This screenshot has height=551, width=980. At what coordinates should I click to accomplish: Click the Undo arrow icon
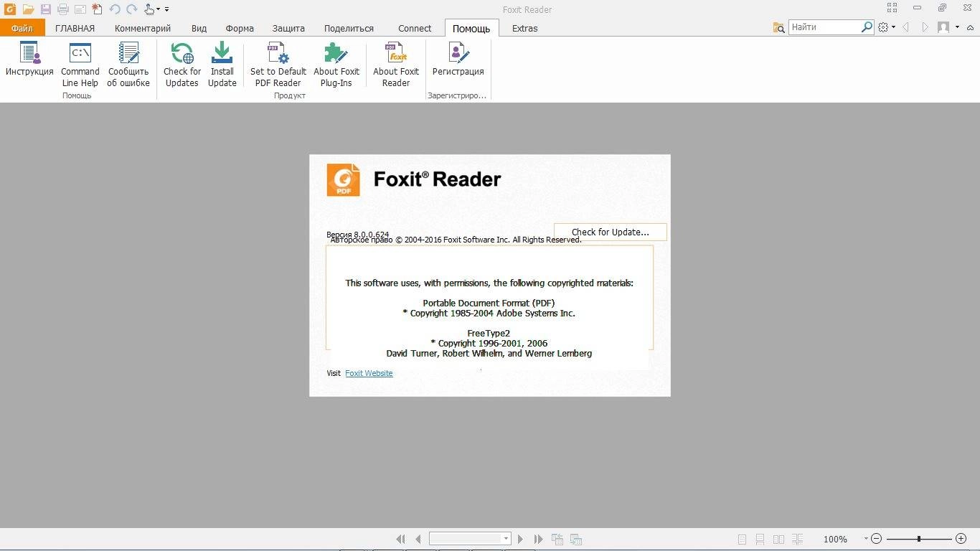(115, 9)
